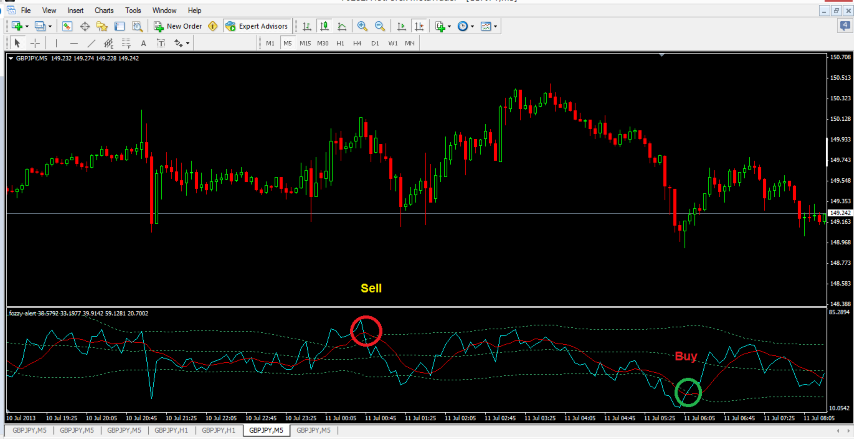
Task: Click the chart window system icon beside File
Action: coord(10,10)
